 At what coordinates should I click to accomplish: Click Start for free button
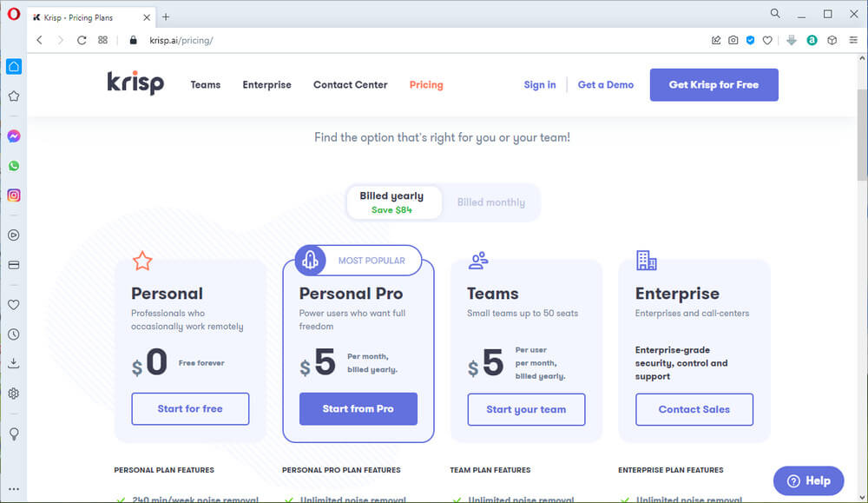[190, 409]
